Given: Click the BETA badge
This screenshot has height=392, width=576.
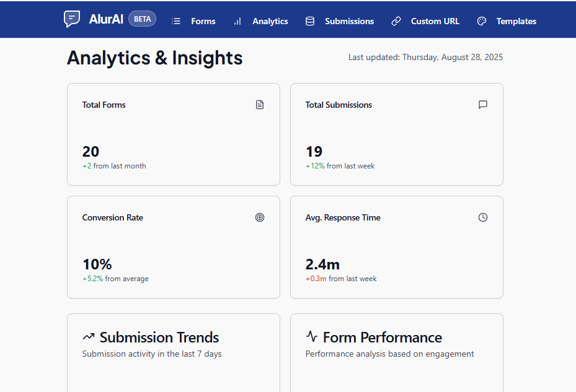Looking at the screenshot, I should coord(142,19).
